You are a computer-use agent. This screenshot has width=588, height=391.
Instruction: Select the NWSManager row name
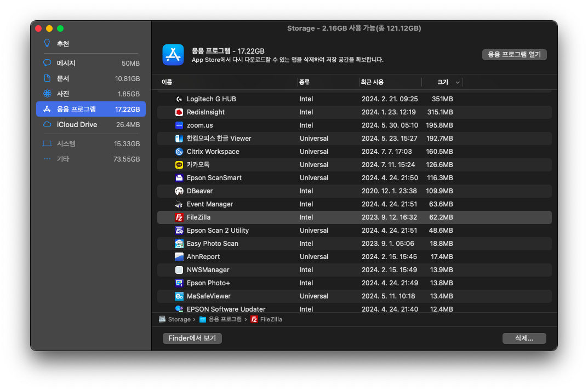208,269
